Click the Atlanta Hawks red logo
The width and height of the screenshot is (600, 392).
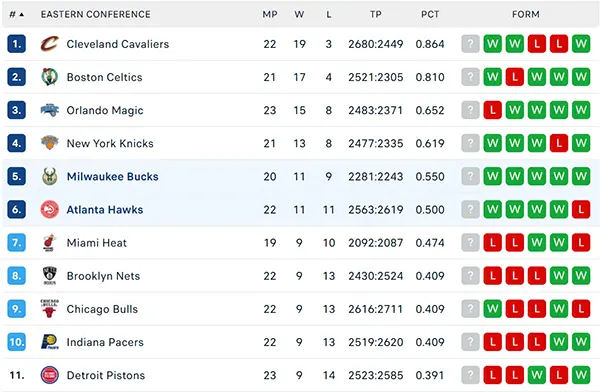pyautogui.click(x=50, y=209)
